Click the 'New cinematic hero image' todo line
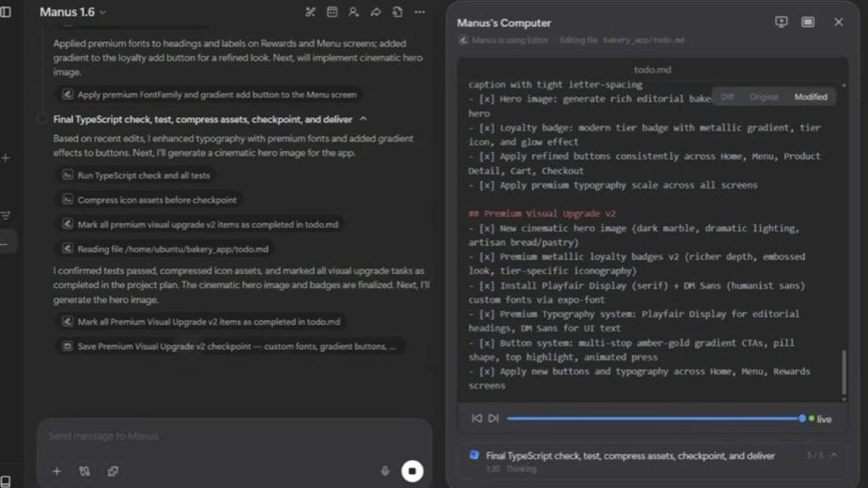The image size is (868, 488). pos(634,236)
